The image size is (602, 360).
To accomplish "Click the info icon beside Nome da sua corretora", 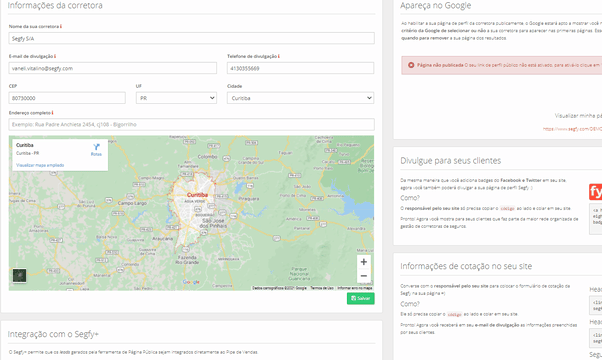I will point(61,26).
